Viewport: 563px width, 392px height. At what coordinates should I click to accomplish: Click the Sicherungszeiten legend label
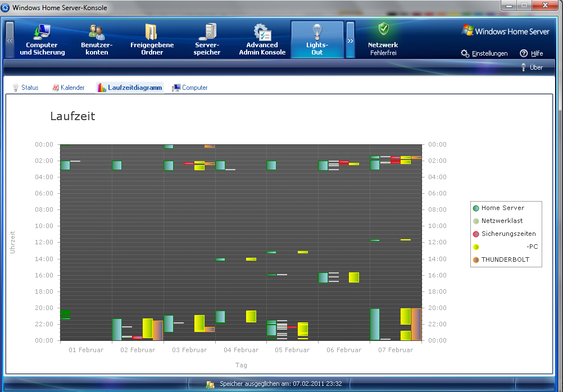[508, 234]
